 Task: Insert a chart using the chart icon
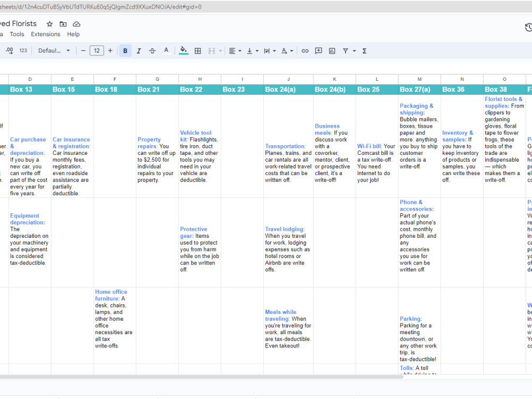[x=332, y=51]
